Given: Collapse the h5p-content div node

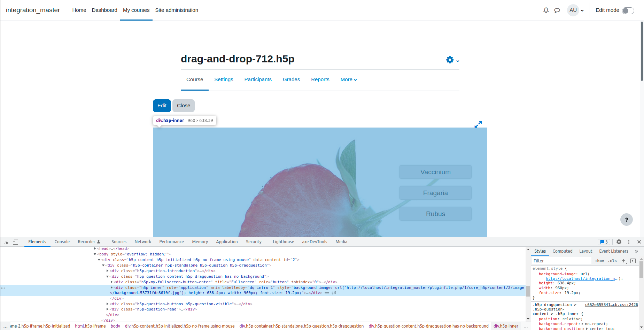Looking at the screenshot, I should [99, 260].
